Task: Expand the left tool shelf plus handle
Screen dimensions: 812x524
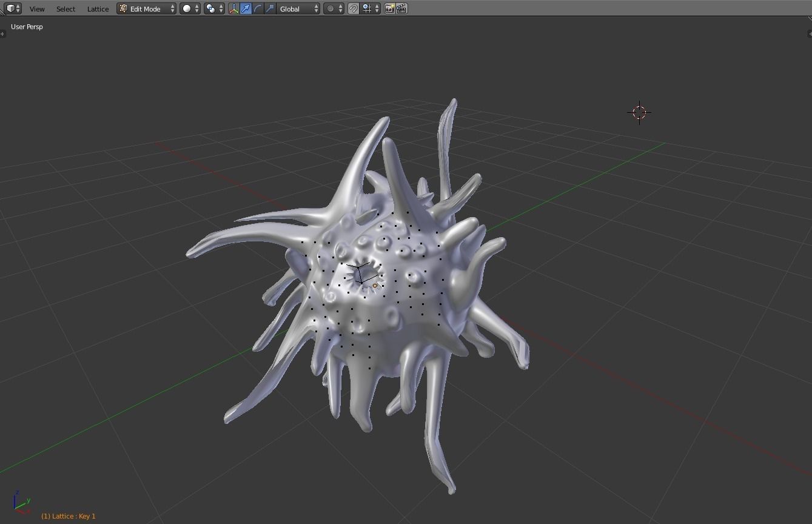Action: pos(2,34)
